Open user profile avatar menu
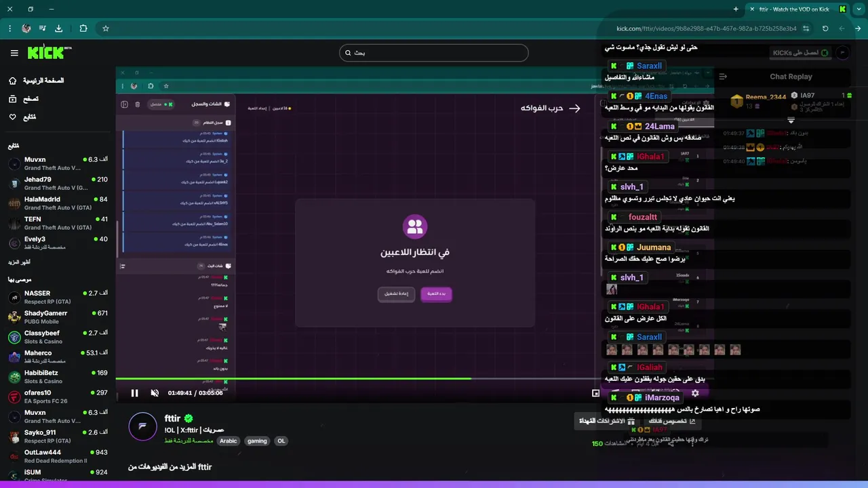 (843, 53)
